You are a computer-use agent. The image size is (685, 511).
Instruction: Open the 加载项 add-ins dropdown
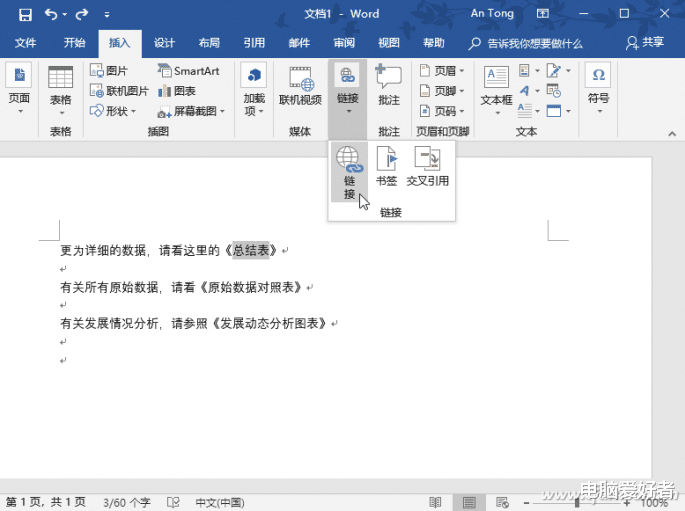254,91
